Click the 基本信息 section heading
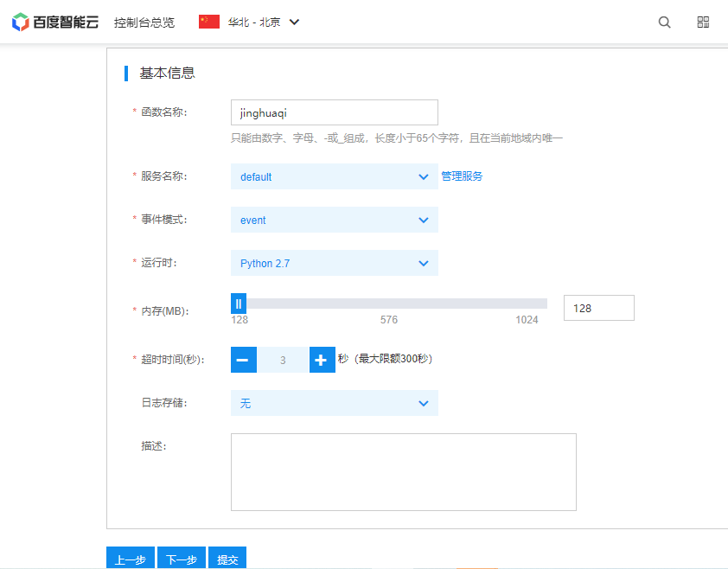 tap(167, 73)
